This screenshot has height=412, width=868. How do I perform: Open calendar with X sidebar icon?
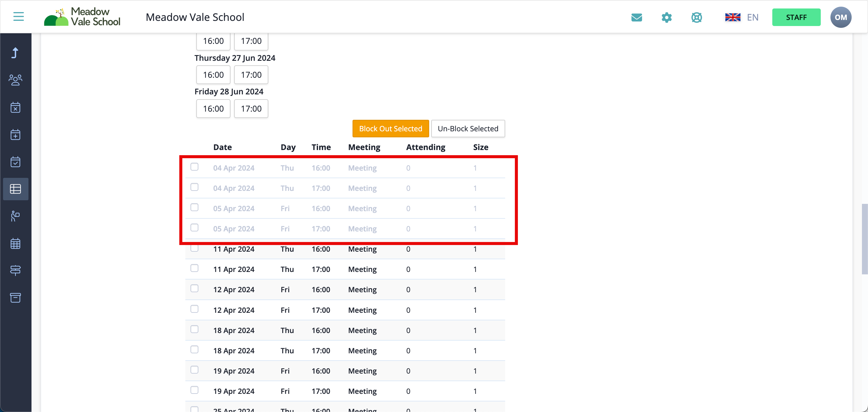pos(15,107)
